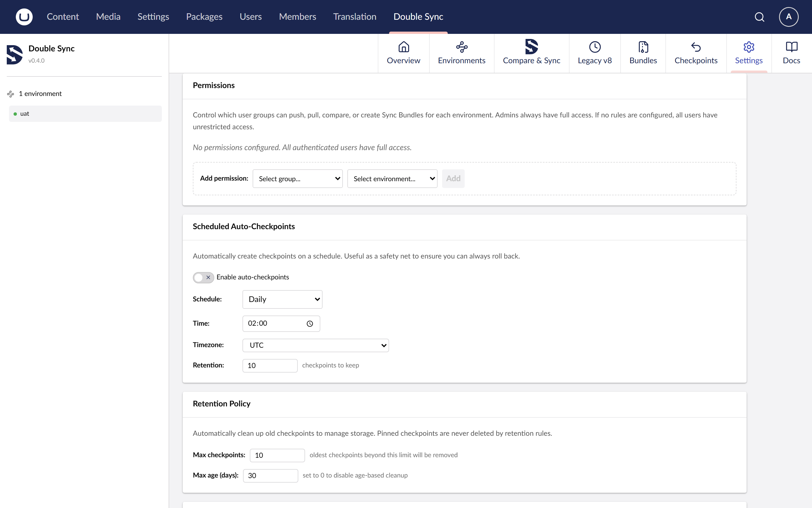812x508 pixels.
Task: Click the Retention checkpoints field
Action: point(270,365)
